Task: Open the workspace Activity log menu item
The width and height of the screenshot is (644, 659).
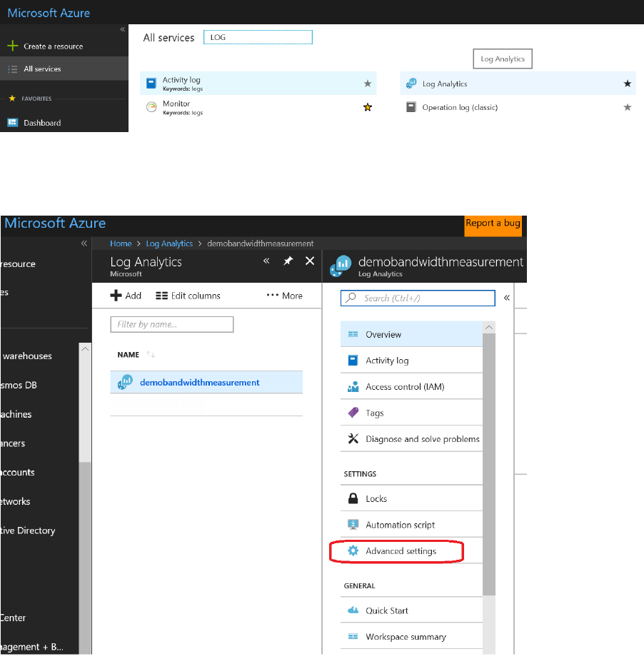Action: pyautogui.click(x=411, y=360)
